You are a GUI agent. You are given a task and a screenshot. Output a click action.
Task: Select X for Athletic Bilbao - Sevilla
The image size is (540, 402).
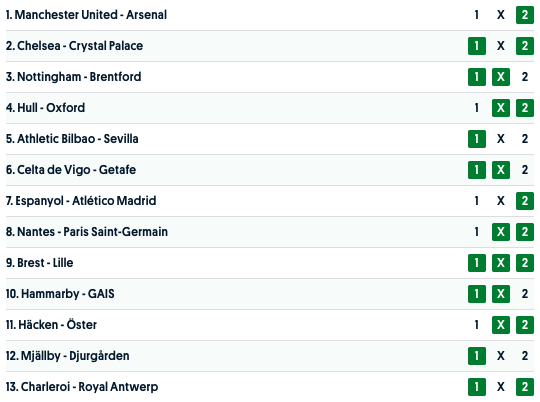[x=501, y=139]
